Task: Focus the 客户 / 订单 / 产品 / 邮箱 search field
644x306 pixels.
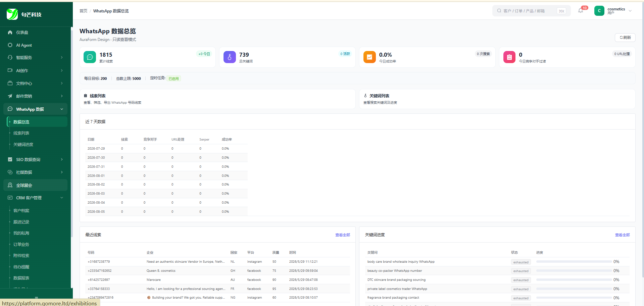Action: 532,11
